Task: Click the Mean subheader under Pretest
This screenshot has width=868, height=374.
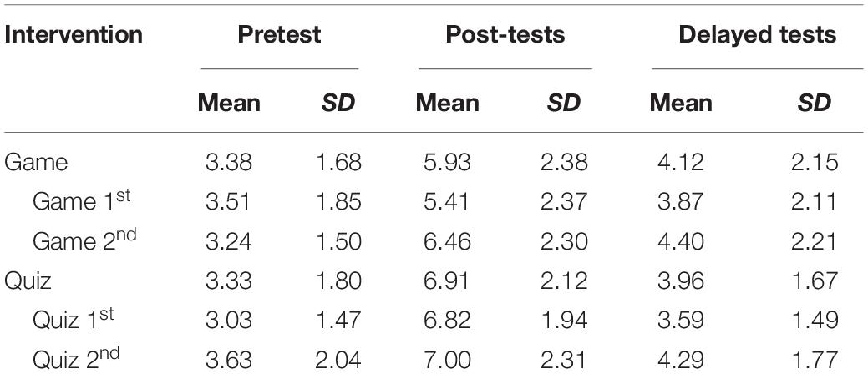Action: (229, 104)
